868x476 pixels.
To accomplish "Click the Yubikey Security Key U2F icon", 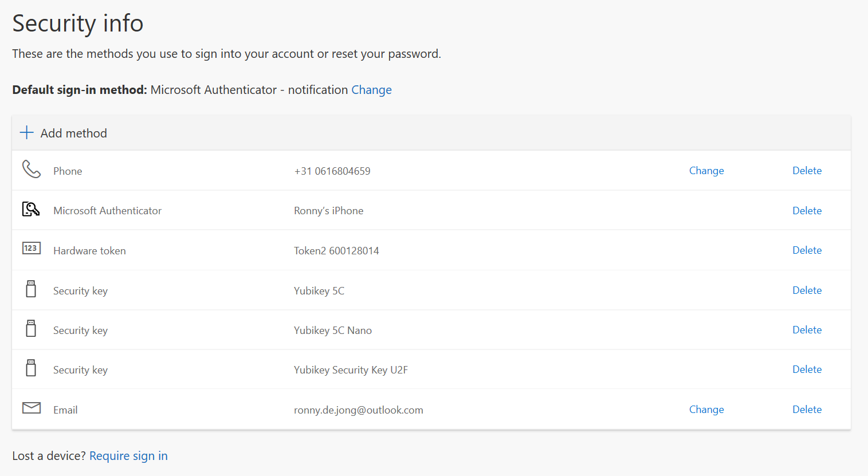I will [x=31, y=368].
